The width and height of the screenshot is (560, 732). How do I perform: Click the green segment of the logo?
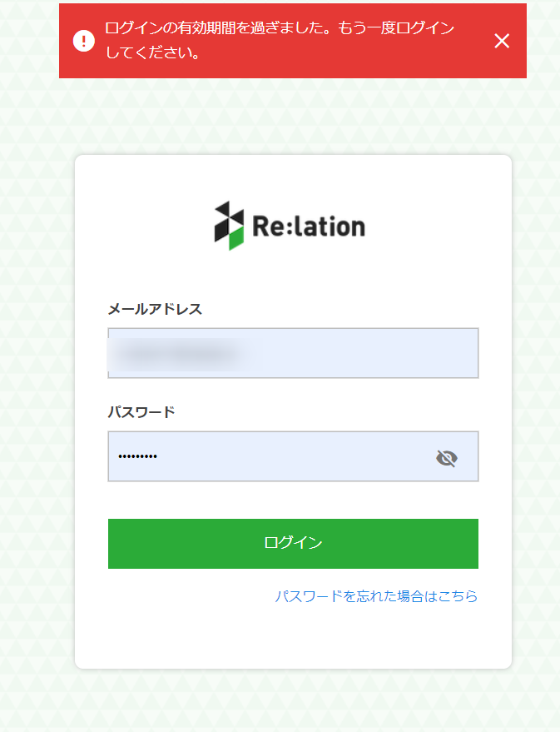(236, 240)
